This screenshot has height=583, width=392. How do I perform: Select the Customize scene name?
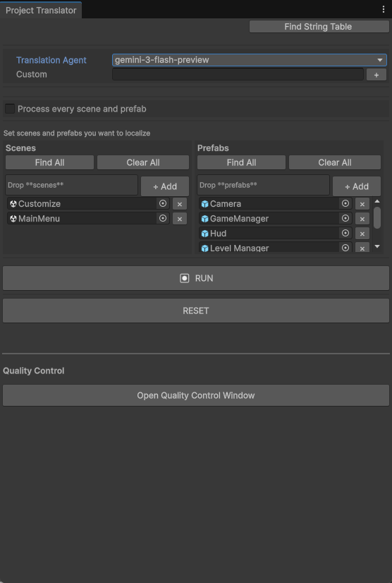[39, 204]
